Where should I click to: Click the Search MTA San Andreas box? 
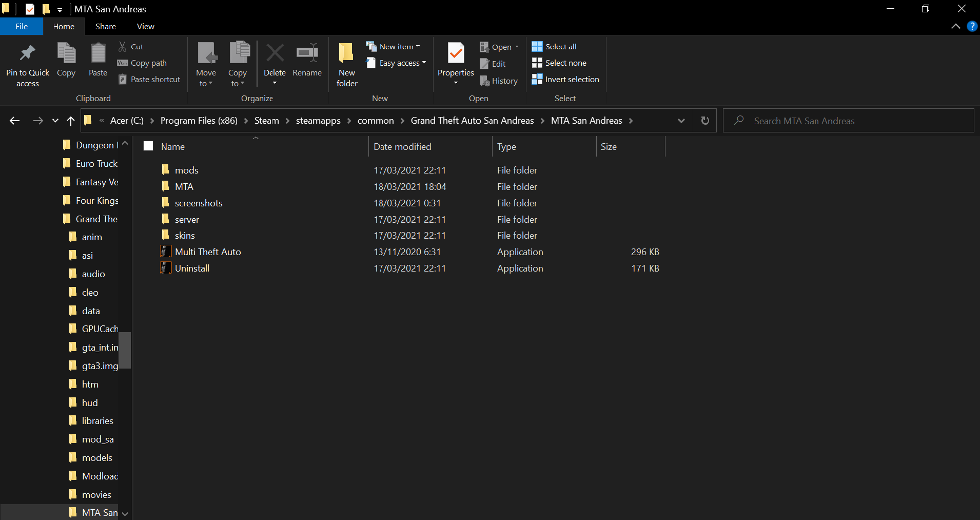(x=848, y=121)
